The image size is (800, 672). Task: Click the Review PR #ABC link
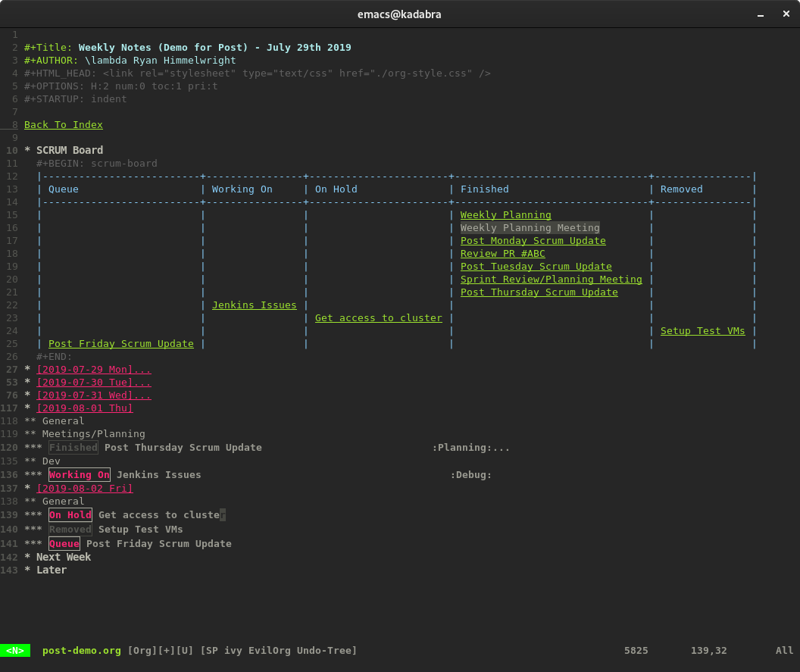[x=502, y=254]
